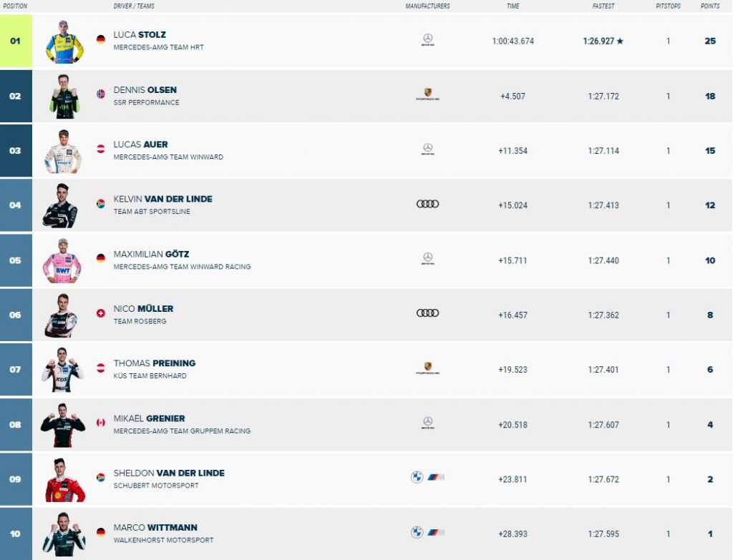Click the Canadian flag beside Mikael Grenier
This screenshot has width=733, height=560.
coord(100,423)
